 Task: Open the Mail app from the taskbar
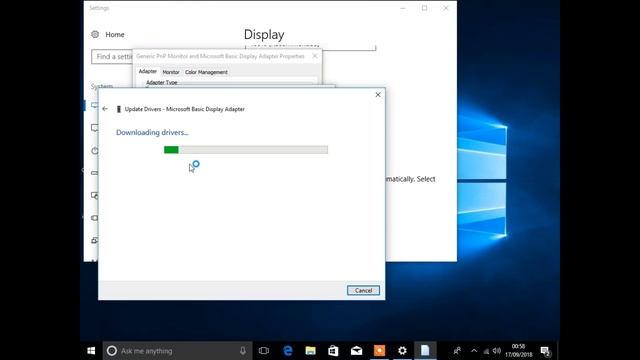(356, 351)
